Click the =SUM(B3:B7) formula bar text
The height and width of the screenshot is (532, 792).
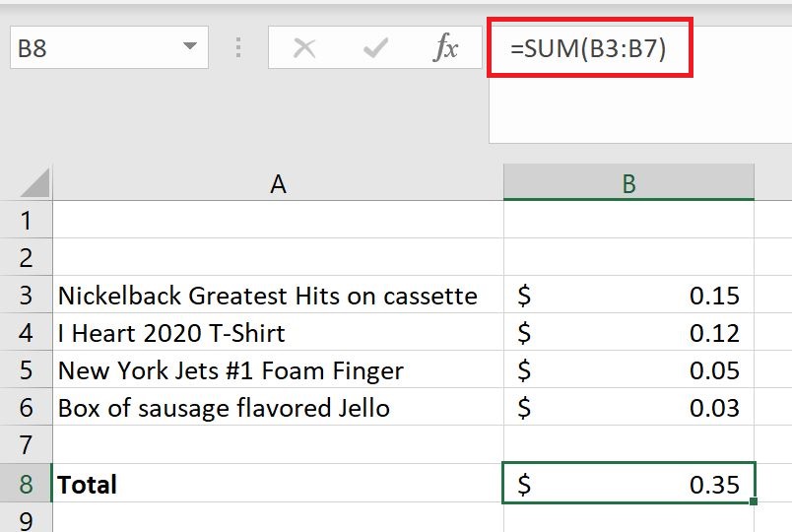click(588, 47)
